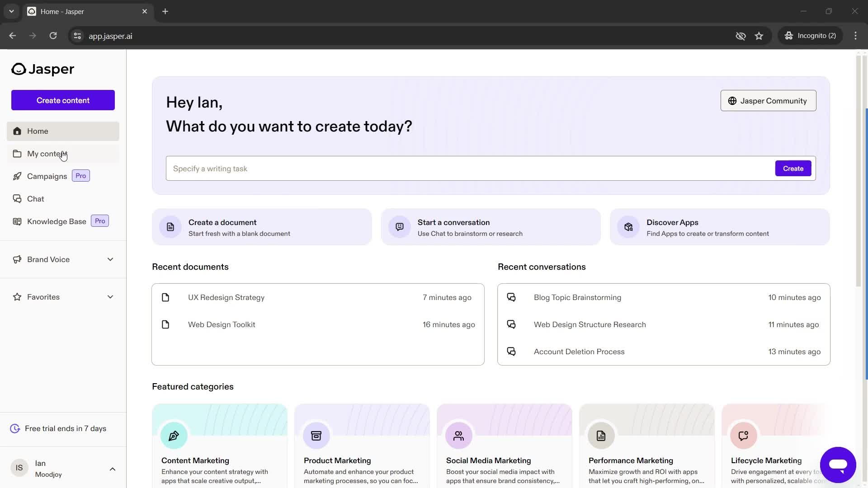Click the Create a document icon
The height and width of the screenshot is (488, 868).
170,226
